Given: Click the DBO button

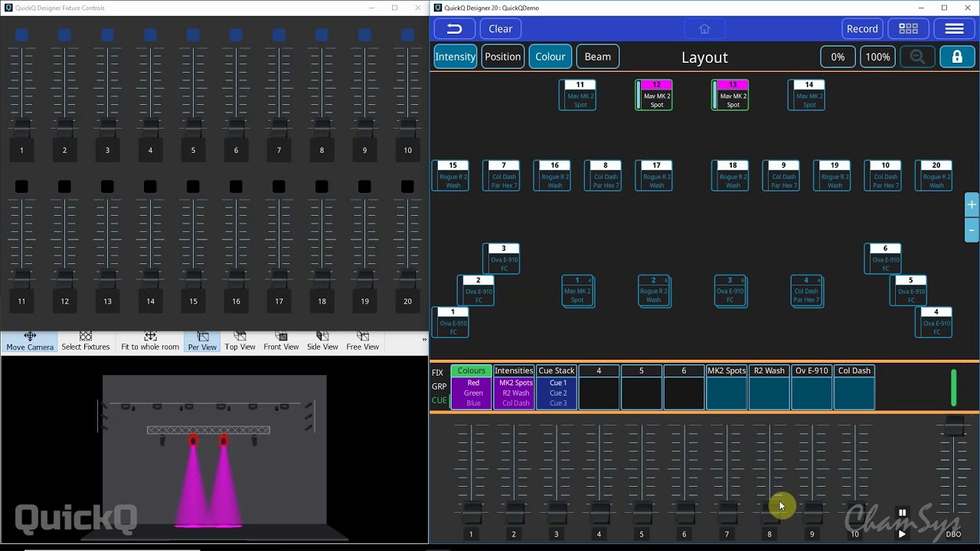Looking at the screenshot, I should pyautogui.click(x=953, y=534).
